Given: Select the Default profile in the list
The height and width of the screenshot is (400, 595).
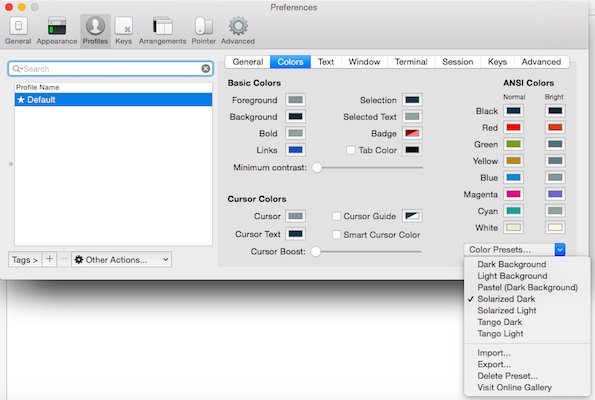Looking at the screenshot, I should tap(113, 100).
